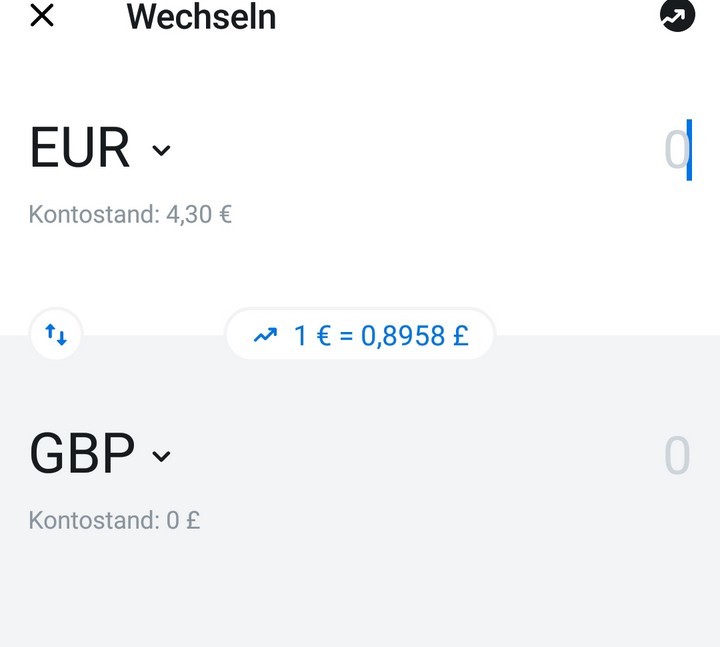720x647 pixels.
Task: Tap the EUR letters in source row
Action: click(x=80, y=147)
